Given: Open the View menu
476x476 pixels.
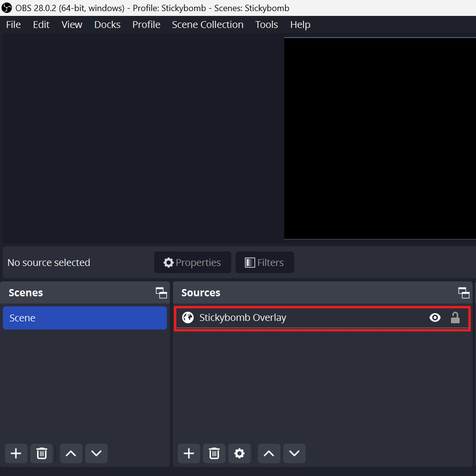Looking at the screenshot, I should 72,25.
